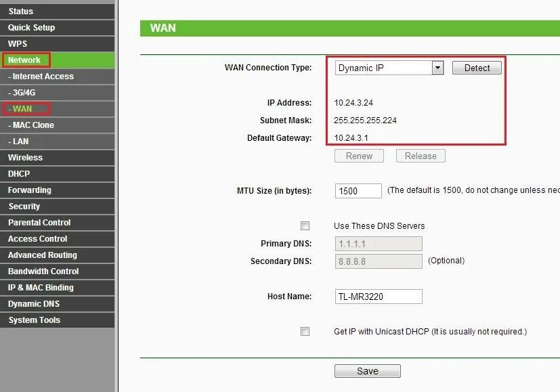This screenshot has height=392, width=560.
Task: Open Quick Setup in sidebar
Action: [x=57, y=28]
